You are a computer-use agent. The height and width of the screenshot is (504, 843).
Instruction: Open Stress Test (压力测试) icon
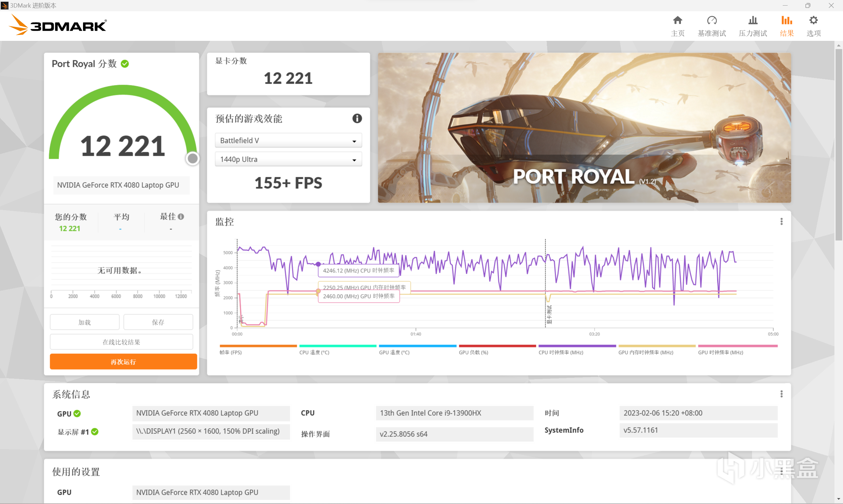point(753,20)
